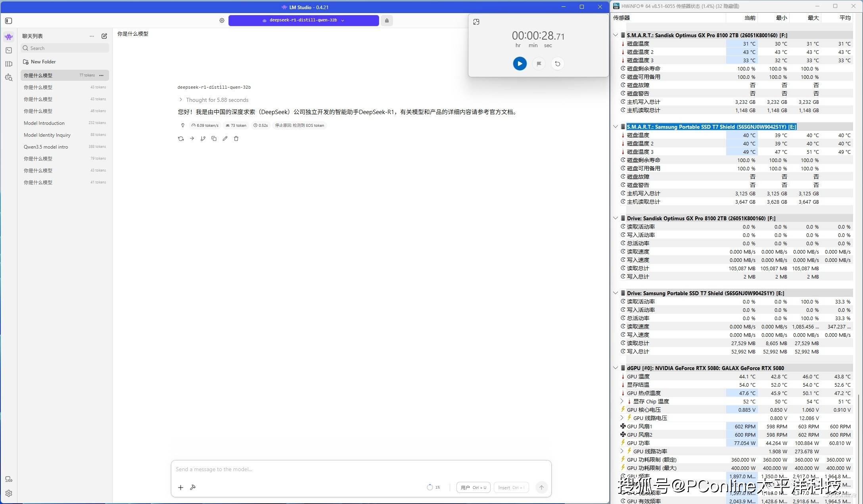Image resolution: width=863 pixels, height=504 pixels.
Task: Open the deepseek-r1-distill-qwen-32b model dropdown
Action: [x=303, y=20]
